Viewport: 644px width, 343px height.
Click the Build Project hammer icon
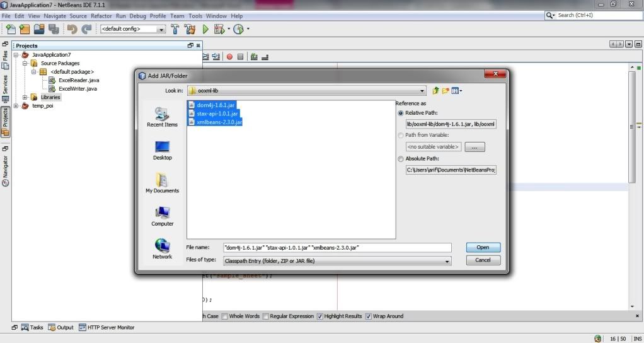coord(175,29)
